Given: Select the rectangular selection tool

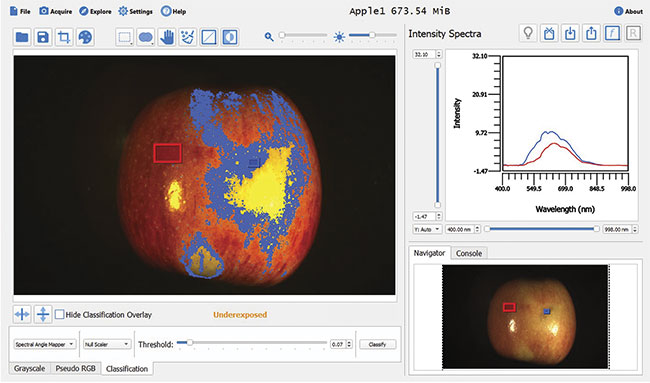Looking at the screenshot, I should 124,37.
